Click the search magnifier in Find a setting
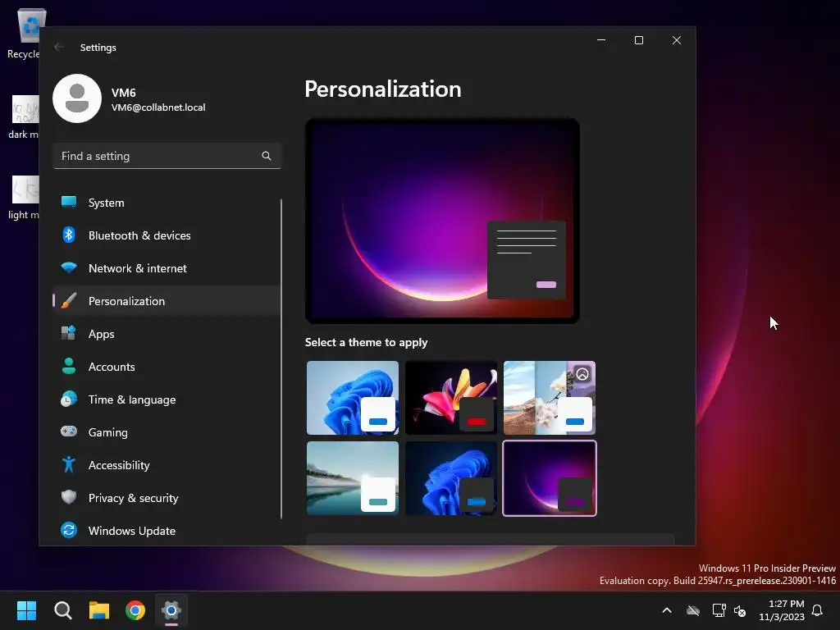840x630 pixels. click(x=267, y=156)
